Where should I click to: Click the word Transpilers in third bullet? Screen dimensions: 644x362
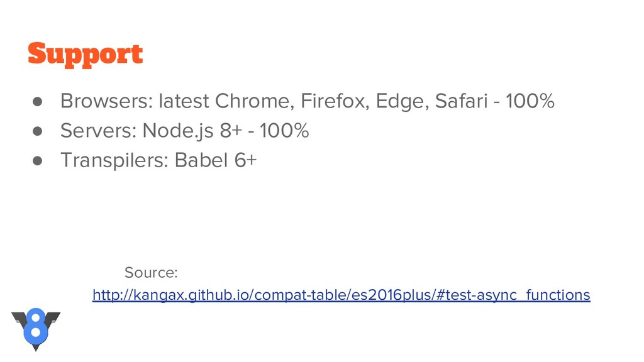pos(114,161)
